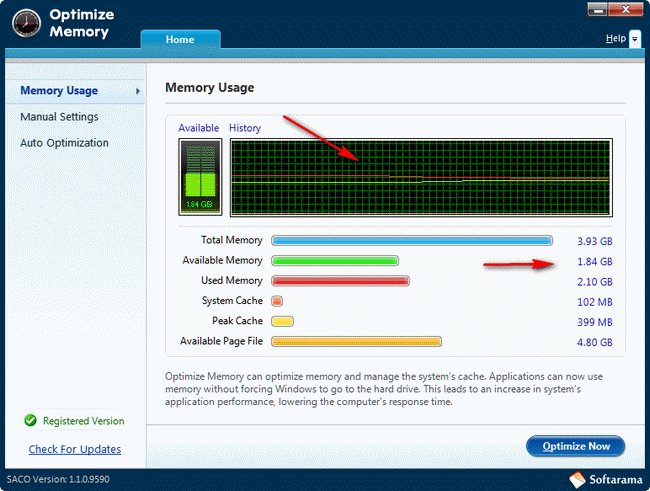The height and width of the screenshot is (491, 650).
Task: Click the red Used Memory bar
Action: (x=340, y=281)
